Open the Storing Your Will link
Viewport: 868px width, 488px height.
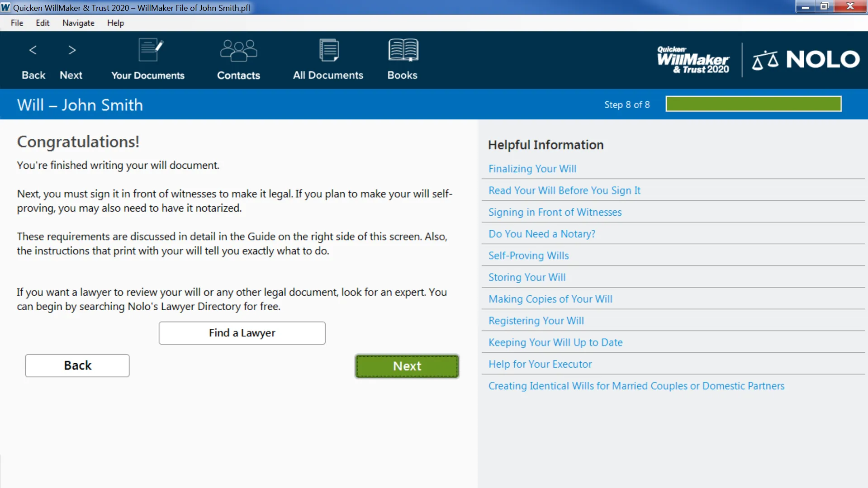[x=526, y=277]
